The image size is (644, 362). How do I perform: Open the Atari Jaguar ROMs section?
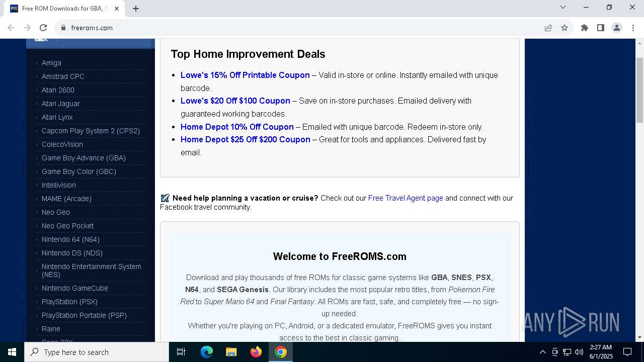(x=61, y=104)
